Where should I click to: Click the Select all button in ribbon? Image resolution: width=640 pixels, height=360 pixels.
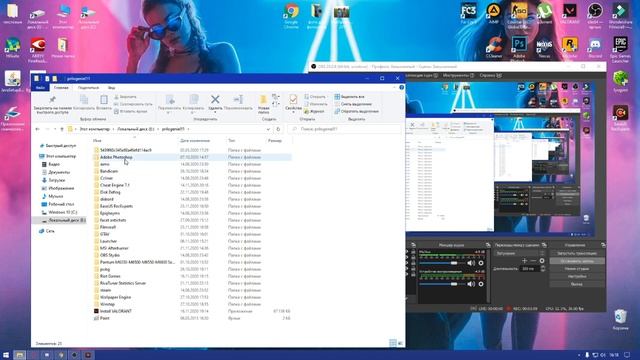coord(349,97)
